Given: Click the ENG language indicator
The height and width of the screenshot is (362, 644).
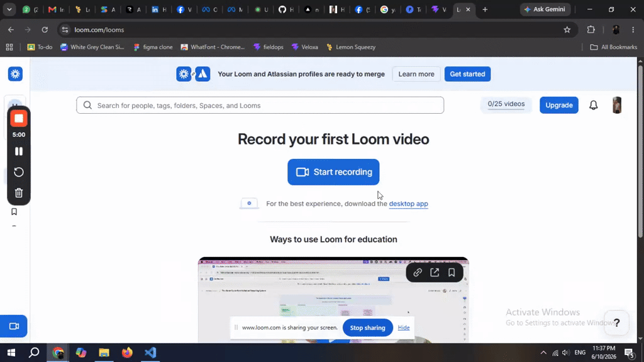Looking at the screenshot, I should pyautogui.click(x=580, y=353).
